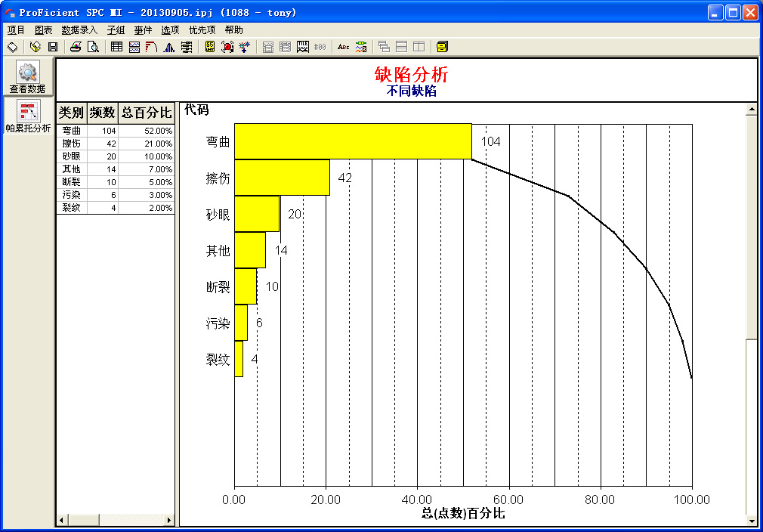The width and height of the screenshot is (763, 532).
Task: Click the table's right scroll arrow
Action: [169, 520]
